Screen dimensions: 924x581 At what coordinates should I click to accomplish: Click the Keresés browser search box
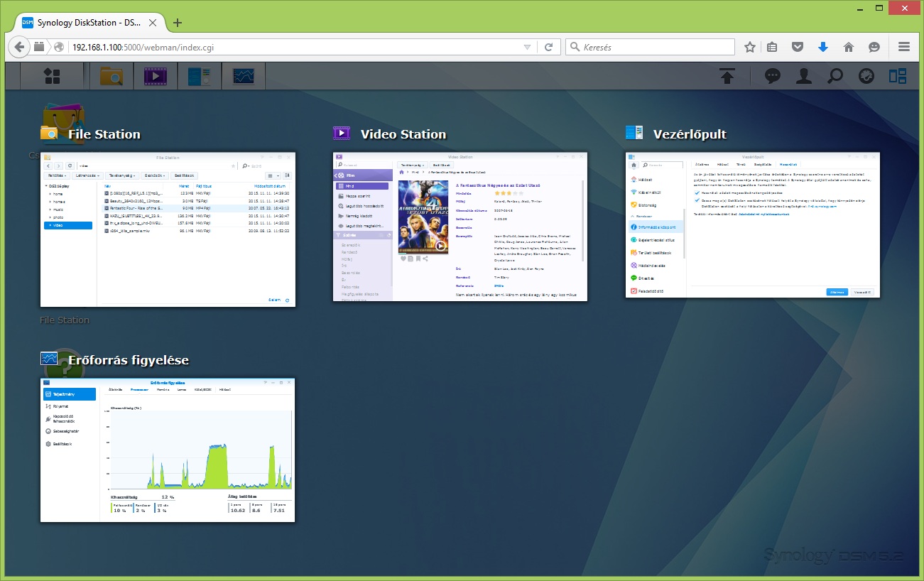[x=650, y=47]
